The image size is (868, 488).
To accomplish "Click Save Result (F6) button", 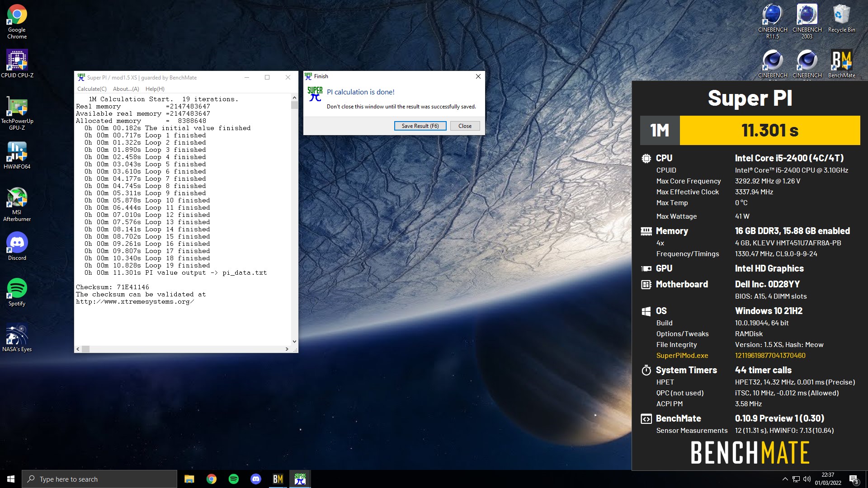I will (420, 126).
